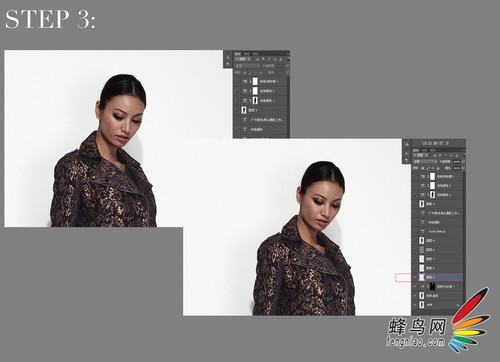Click the type layer filter icon in the upper-left Layers panel
Viewport: 500px width, 362px height.
(269, 59)
